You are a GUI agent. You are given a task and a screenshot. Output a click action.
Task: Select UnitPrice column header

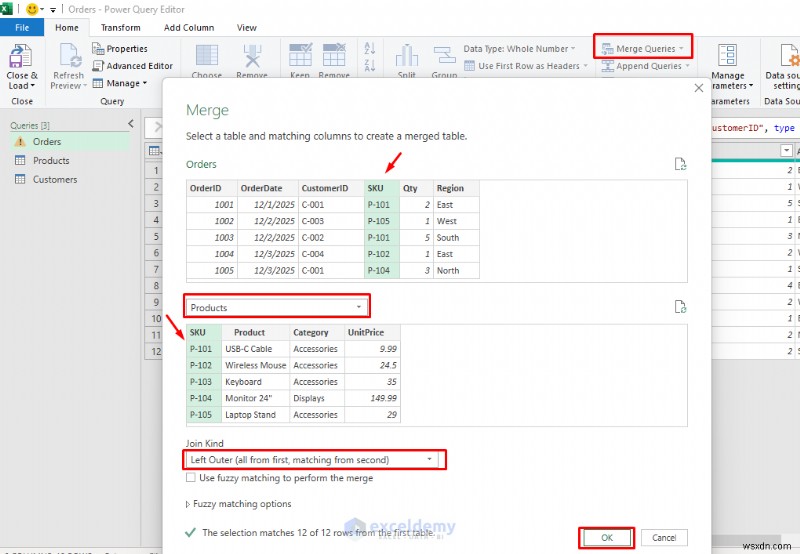(372, 332)
